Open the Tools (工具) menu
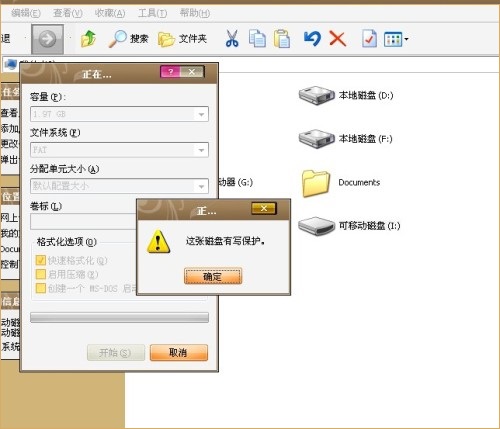The image size is (500, 429). [152, 13]
